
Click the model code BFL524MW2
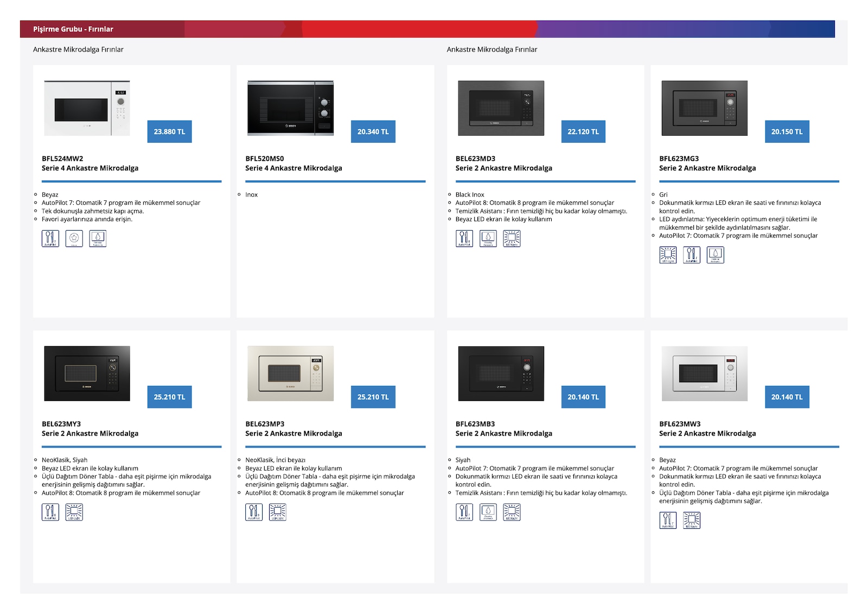click(x=62, y=159)
